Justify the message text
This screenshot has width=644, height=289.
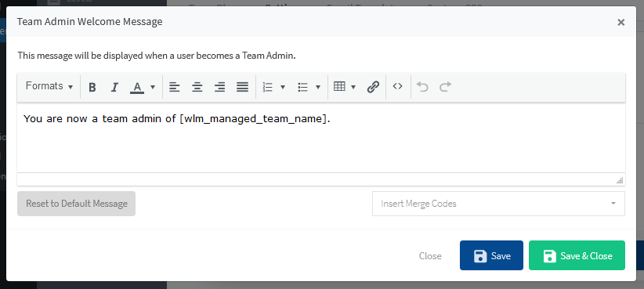[242, 87]
